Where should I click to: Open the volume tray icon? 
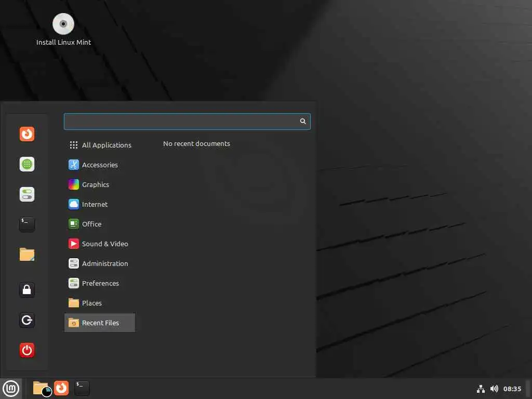click(x=495, y=389)
